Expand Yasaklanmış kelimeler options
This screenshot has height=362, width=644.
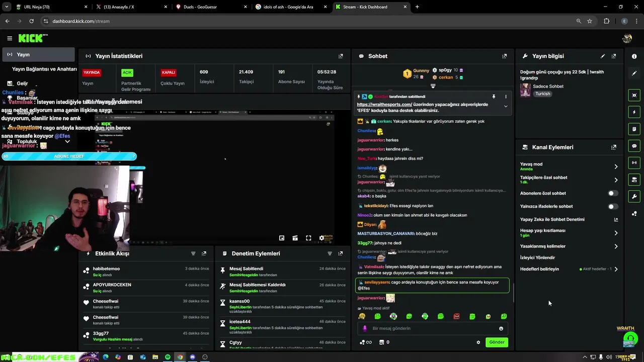point(616,246)
